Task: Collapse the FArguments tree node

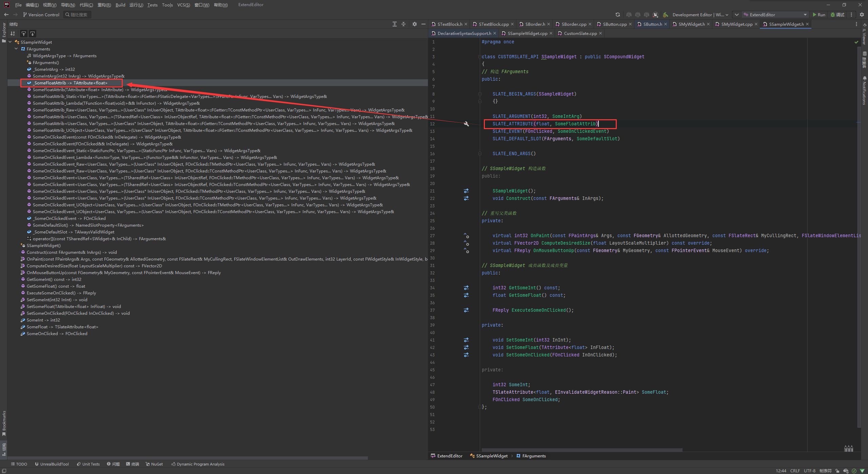Action: [x=16, y=49]
